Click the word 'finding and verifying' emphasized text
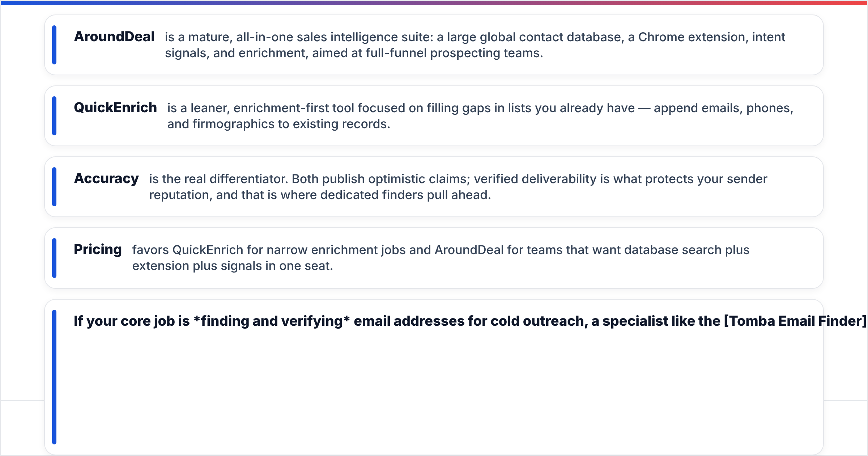Image resolution: width=868 pixels, height=456 pixels. [272, 321]
